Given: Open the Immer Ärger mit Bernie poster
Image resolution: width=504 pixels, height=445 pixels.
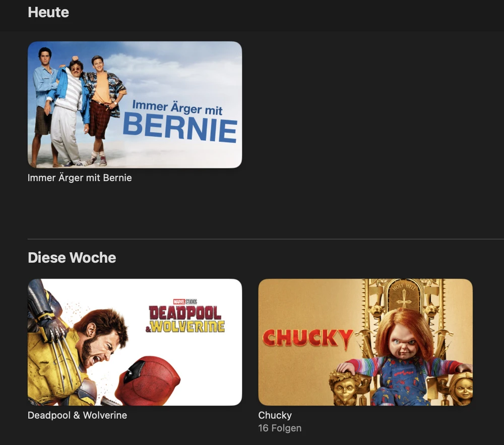Looking at the screenshot, I should coord(135,104).
